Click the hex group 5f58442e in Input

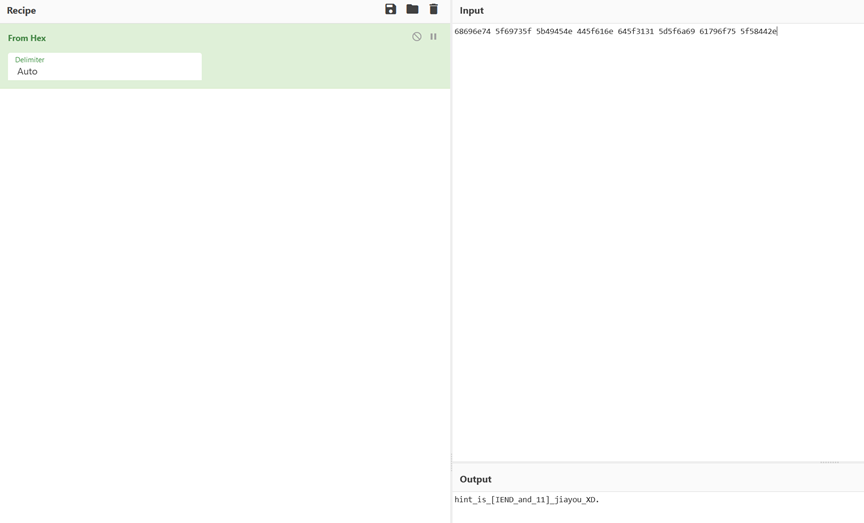click(758, 31)
